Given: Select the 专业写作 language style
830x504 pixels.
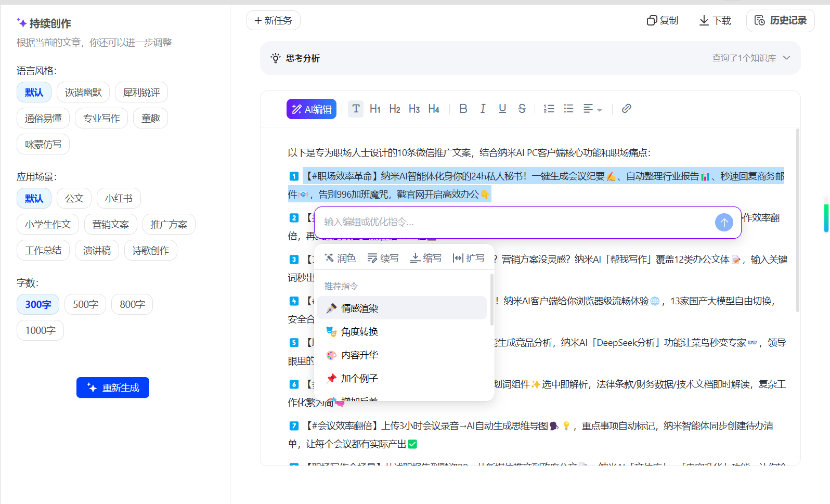Looking at the screenshot, I should (x=101, y=119).
